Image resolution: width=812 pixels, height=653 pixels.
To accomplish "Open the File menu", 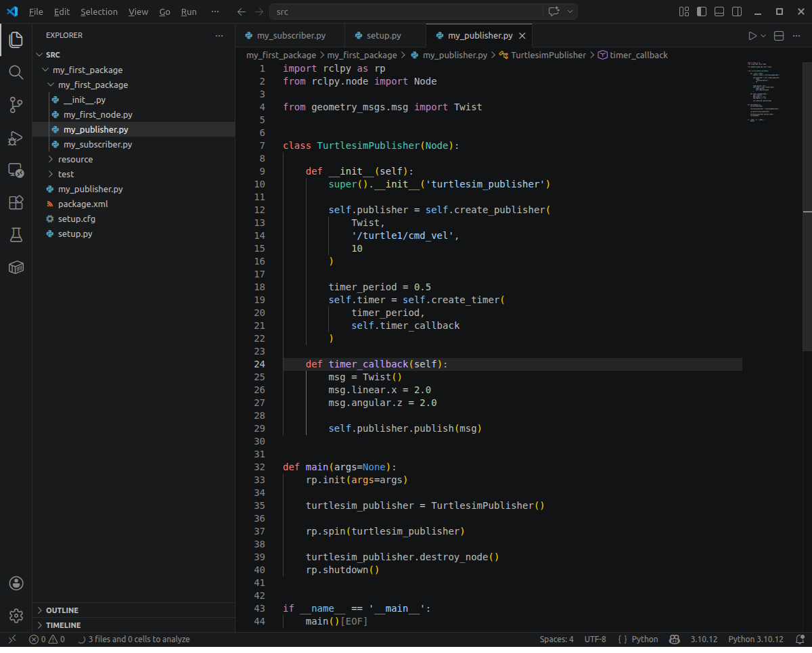I will [36, 12].
